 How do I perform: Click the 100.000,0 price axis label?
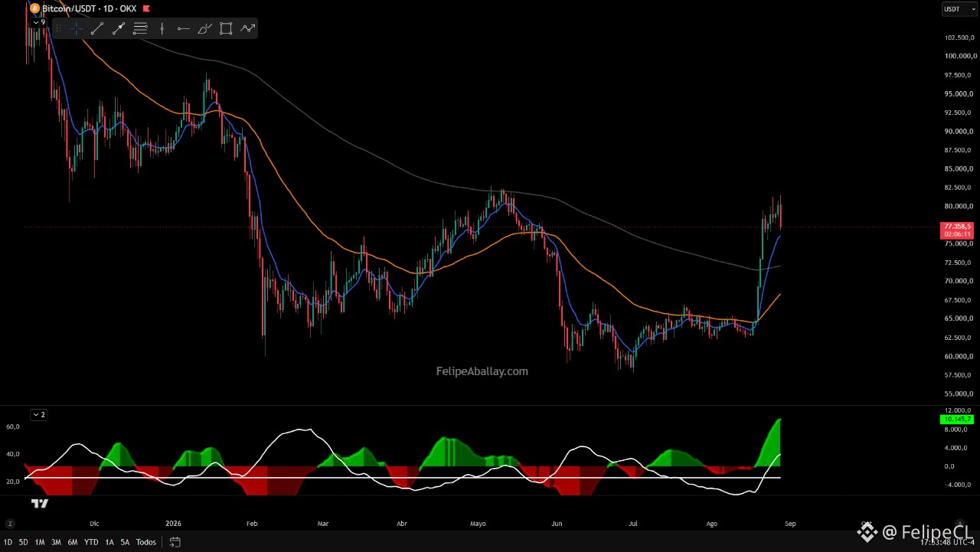(x=960, y=56)
